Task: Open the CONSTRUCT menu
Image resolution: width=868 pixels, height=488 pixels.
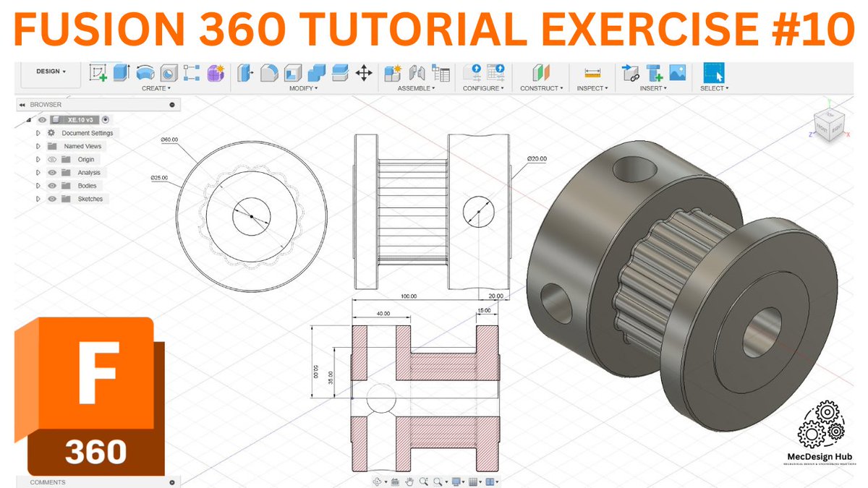Action: pyautogui.click(x=541, y=88)
